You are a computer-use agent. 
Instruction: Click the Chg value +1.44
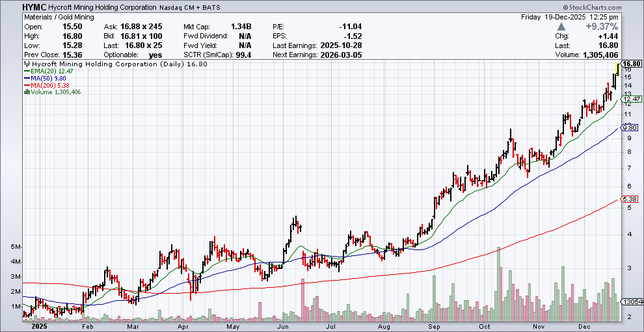(x=609, y=36)
